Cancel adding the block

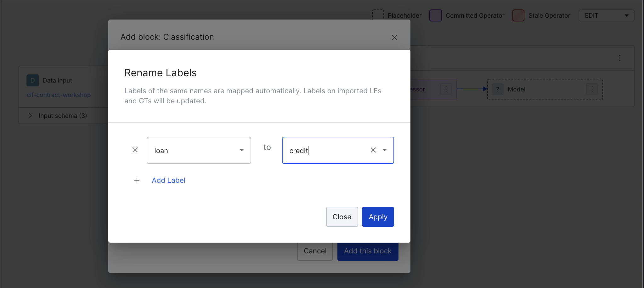(x=315, y=251)
